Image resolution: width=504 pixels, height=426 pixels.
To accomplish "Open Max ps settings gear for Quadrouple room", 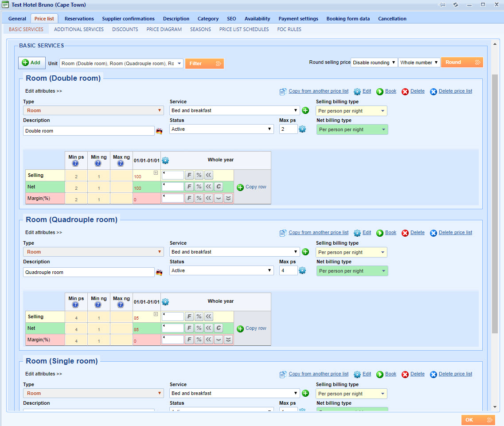I will pyautogui.click(x=302, y=271).
